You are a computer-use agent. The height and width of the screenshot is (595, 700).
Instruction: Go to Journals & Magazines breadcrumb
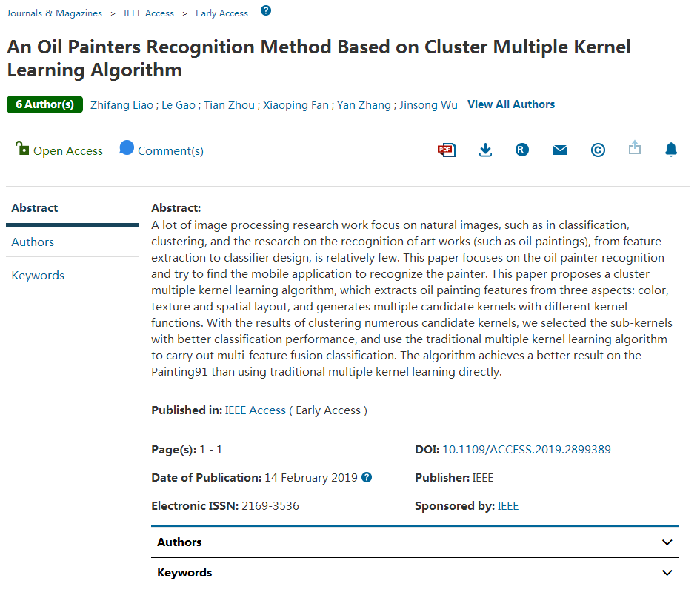(x=55, y=13)
